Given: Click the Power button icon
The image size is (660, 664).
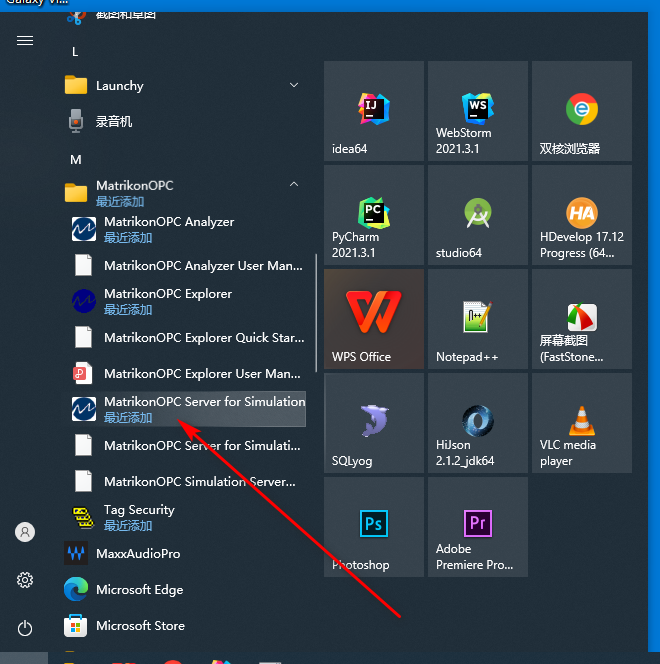Looking at the screenshot, I should click(x=25, y=628).
